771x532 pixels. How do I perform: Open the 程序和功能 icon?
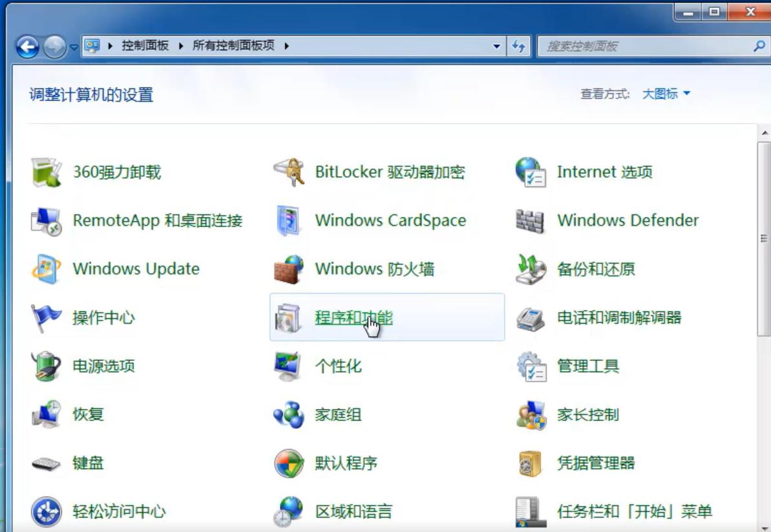pos(289,317)
